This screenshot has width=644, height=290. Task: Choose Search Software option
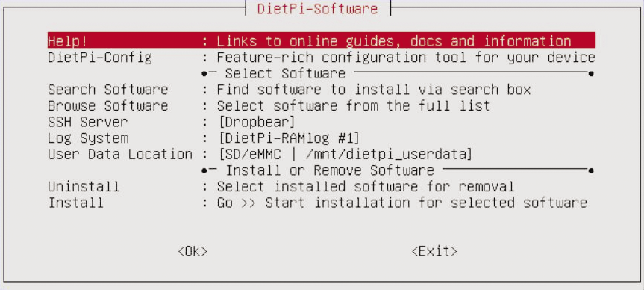pos(290,90)
